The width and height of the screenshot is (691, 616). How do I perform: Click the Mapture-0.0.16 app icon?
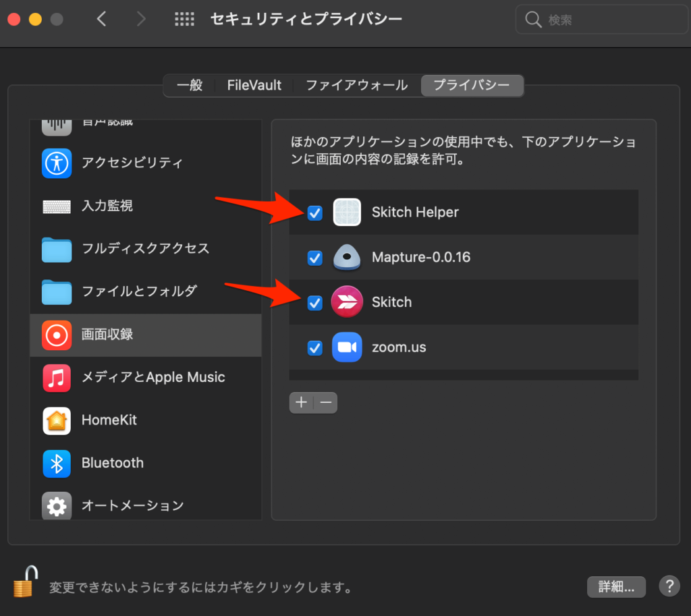pos(347,257)
